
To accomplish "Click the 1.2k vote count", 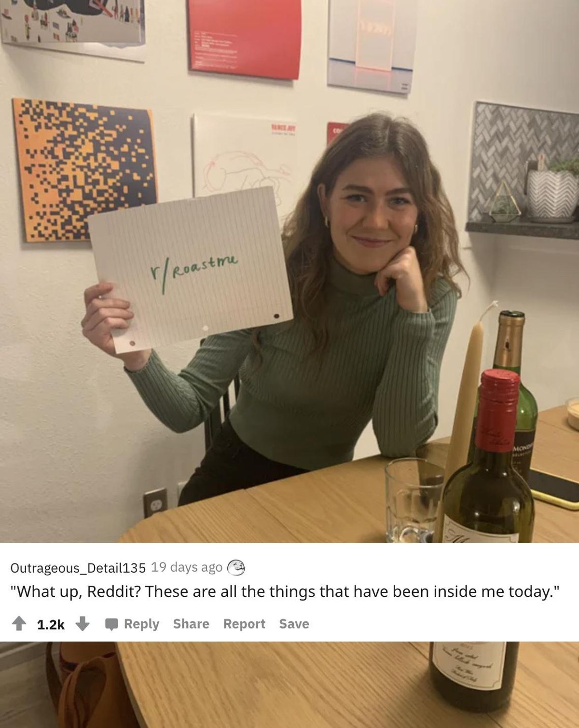I will coord(51,624).
